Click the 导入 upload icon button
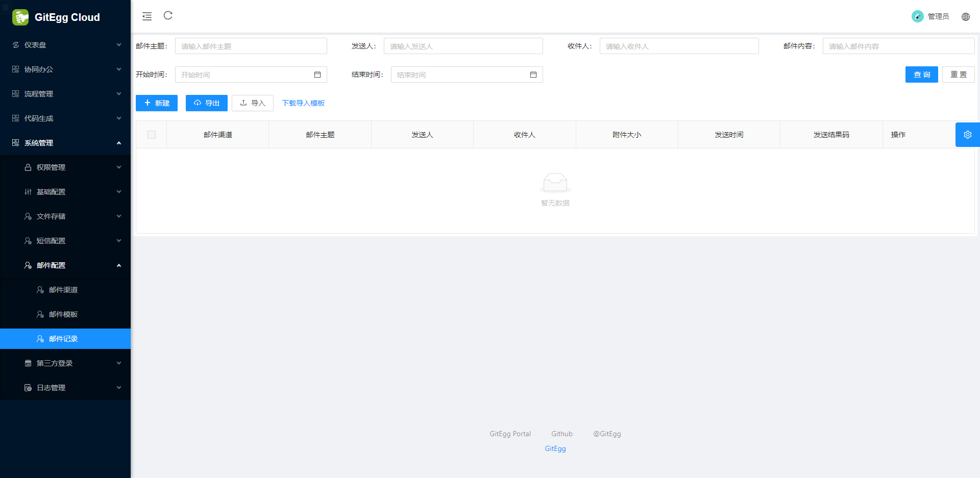The height and width of the screenshot is (478, 980). point(243,103)
